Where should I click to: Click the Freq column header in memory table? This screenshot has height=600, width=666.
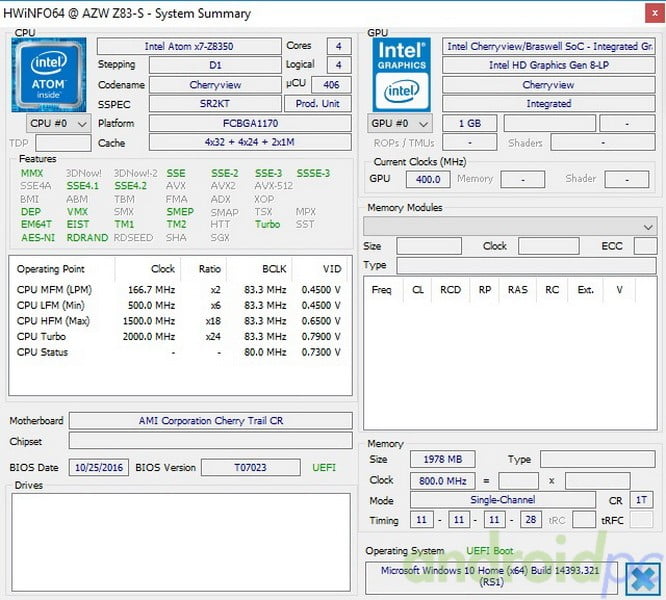click(x=381, y=290)
